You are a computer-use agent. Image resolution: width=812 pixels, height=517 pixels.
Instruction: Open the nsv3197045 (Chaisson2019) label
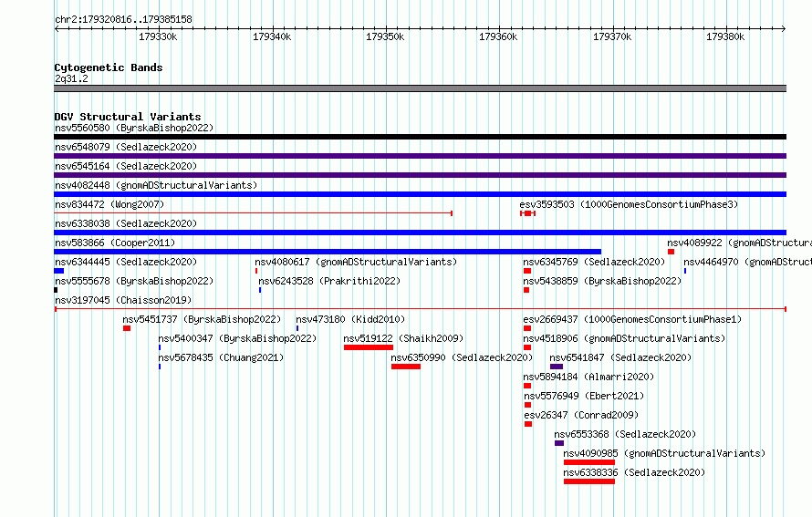[123, 300]
